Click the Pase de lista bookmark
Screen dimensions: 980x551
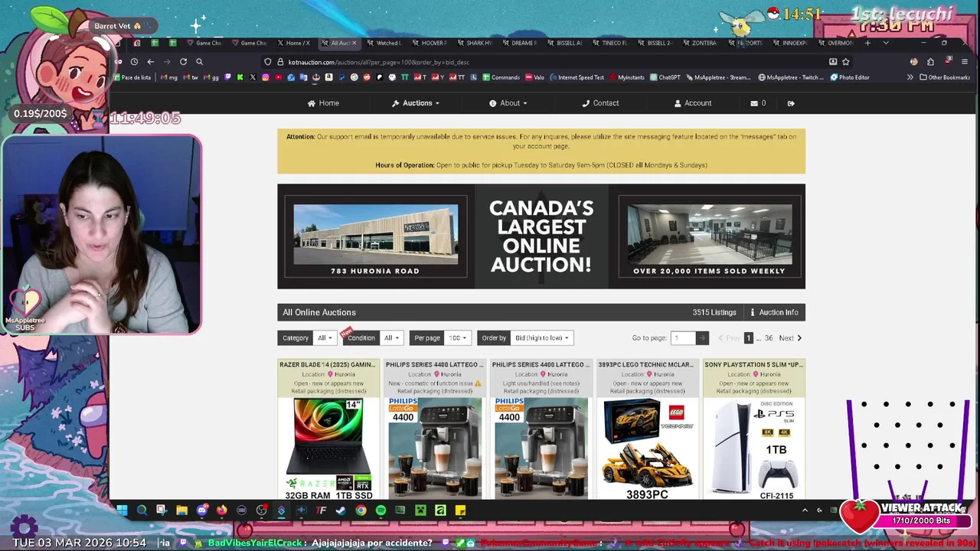point(132,77)
